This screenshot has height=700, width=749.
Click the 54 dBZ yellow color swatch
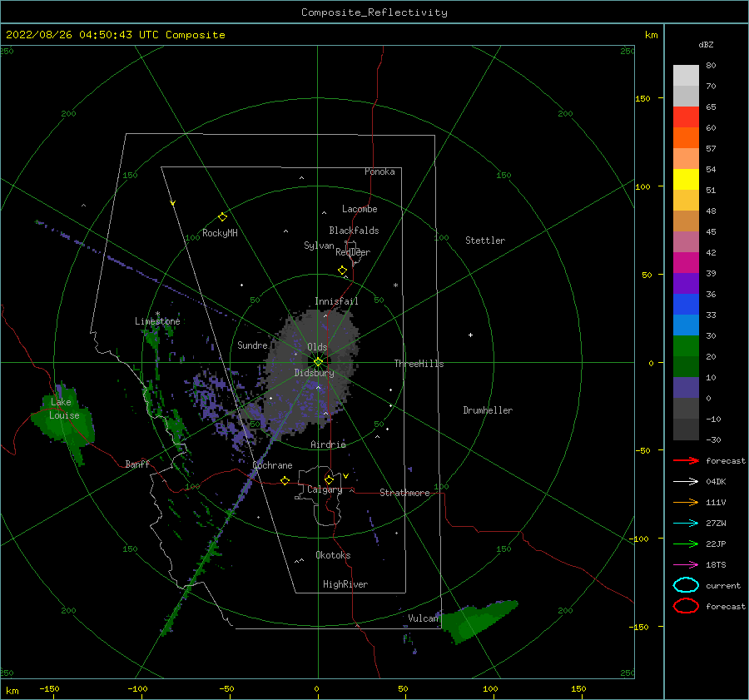[x=686, y=180]
